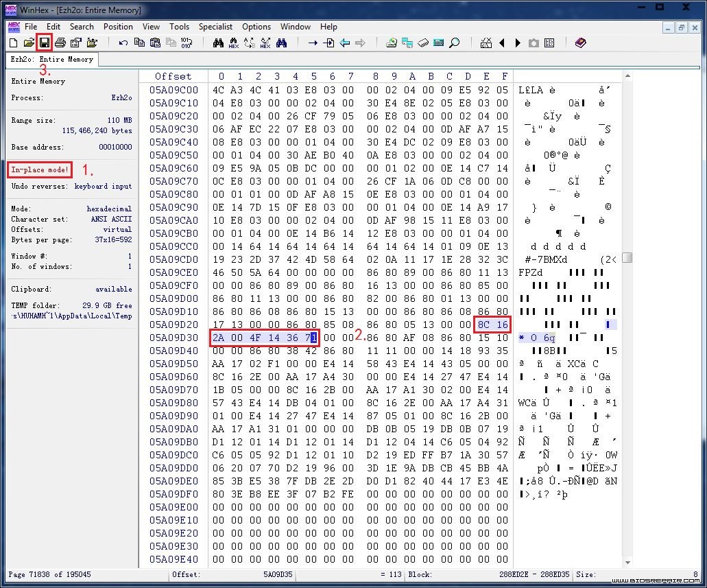The width and height of the screenshot is (707, 588).
Task: Click the Undo arrow icon
Action: pos(123,43)
